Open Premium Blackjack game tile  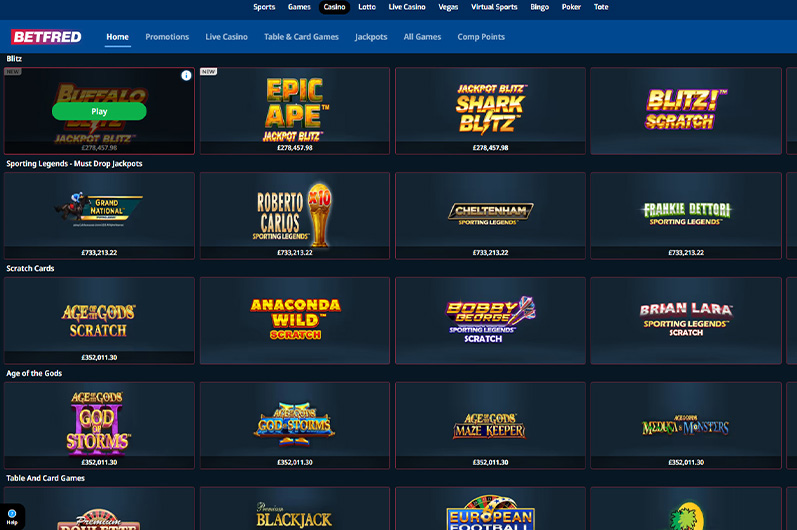(295, 509)
